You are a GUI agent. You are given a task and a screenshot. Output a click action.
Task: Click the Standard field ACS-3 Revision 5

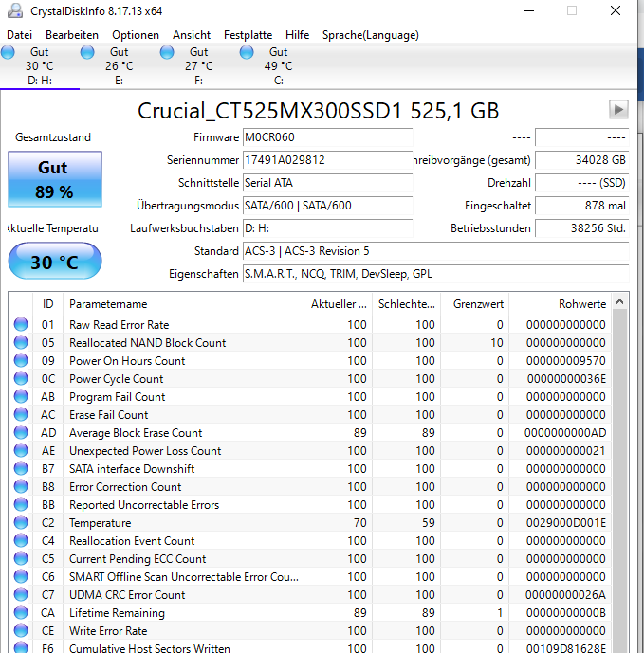(x=435, y=251)
